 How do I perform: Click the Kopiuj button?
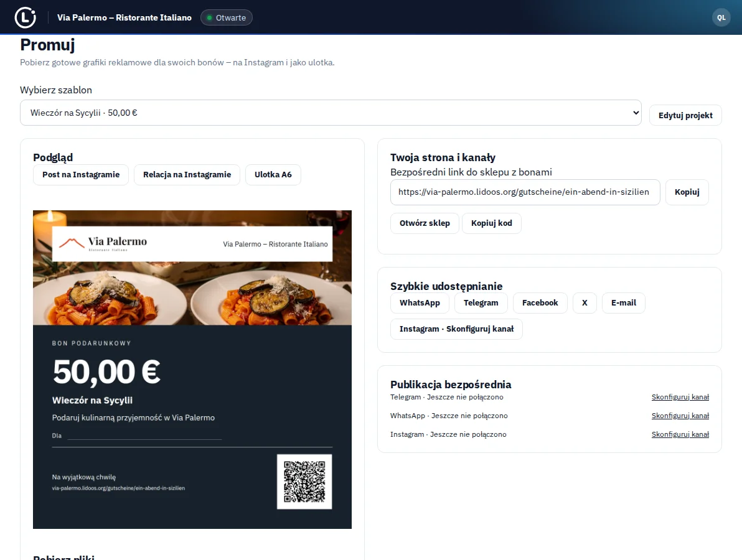[x=687, y=192]
